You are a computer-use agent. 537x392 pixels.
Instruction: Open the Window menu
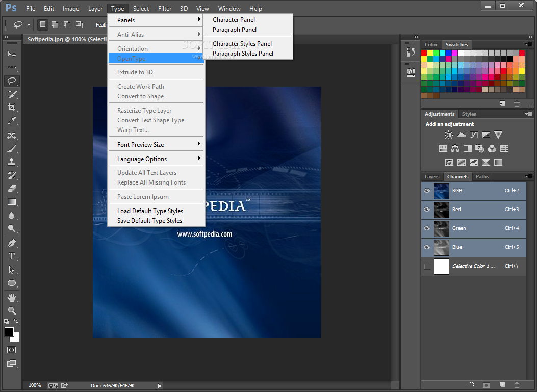(229, 9)
